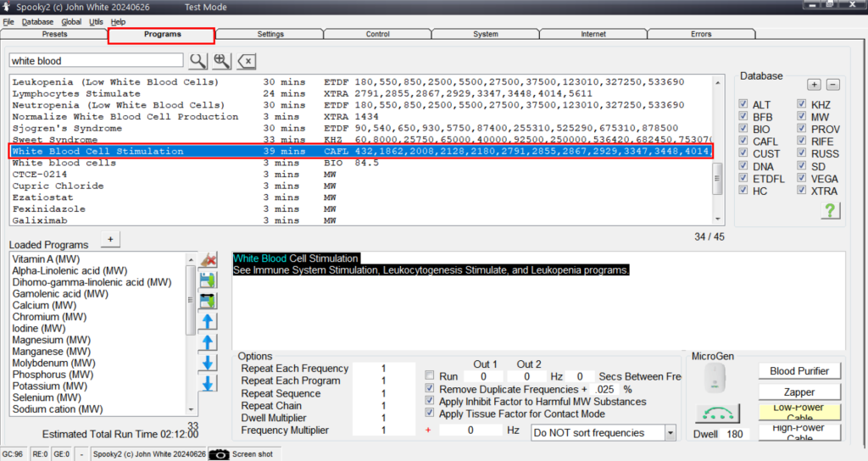Select Lymphocytes Stimulate in results list
The width and height of the screenshot is (868, 461).
pyautogui.click(x=76, y=93)
